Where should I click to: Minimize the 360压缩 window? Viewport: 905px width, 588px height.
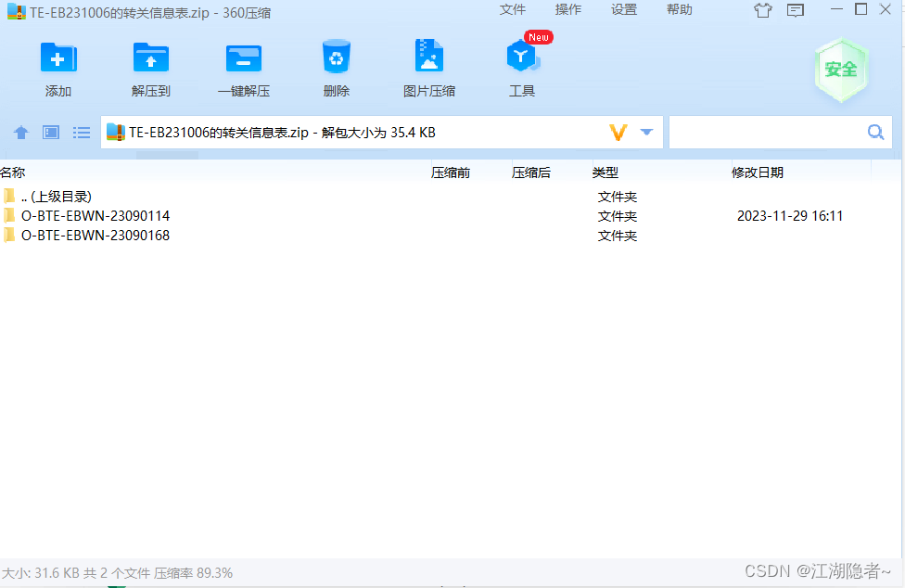(x=836, y=9)
